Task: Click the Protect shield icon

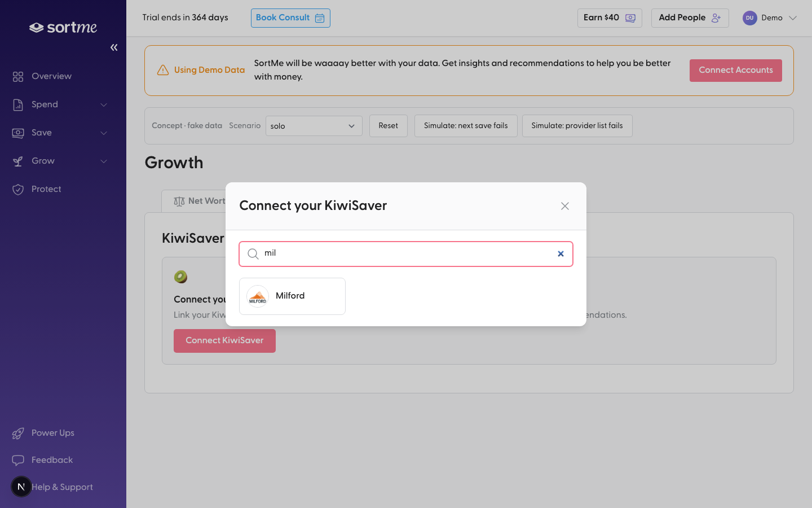Action: [x=18, y=189]
